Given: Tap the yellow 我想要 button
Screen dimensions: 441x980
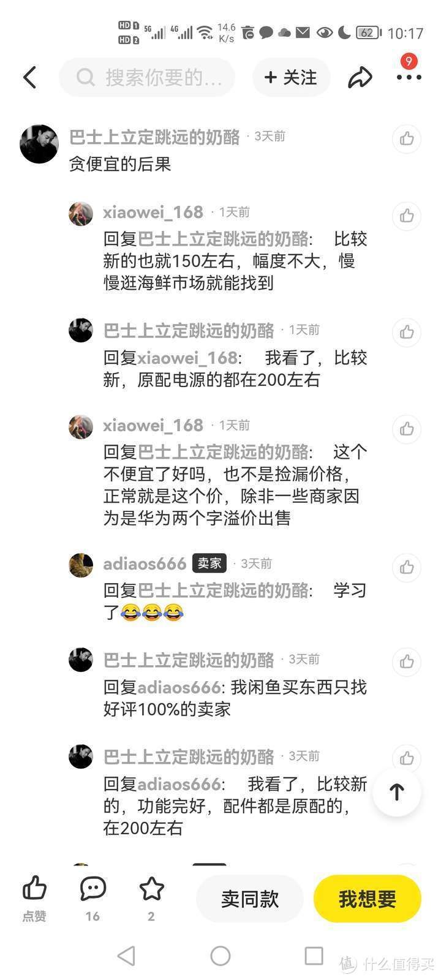Looking at the screenshot, I should coord(367,899).
